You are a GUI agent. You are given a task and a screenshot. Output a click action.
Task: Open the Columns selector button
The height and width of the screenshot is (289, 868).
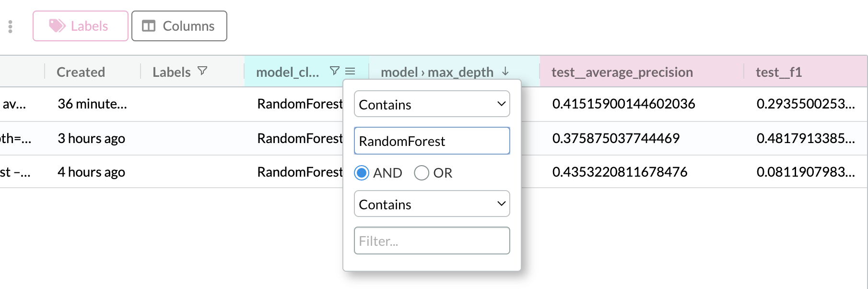(179, 26)
